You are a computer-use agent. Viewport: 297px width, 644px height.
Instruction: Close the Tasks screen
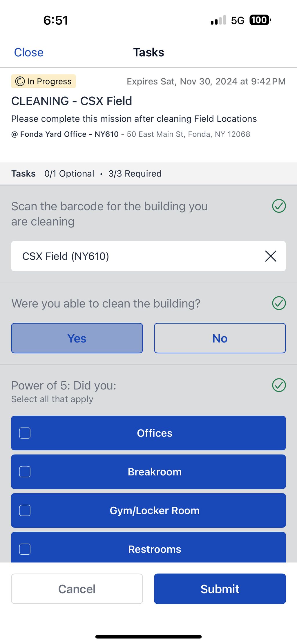point(29,53)
